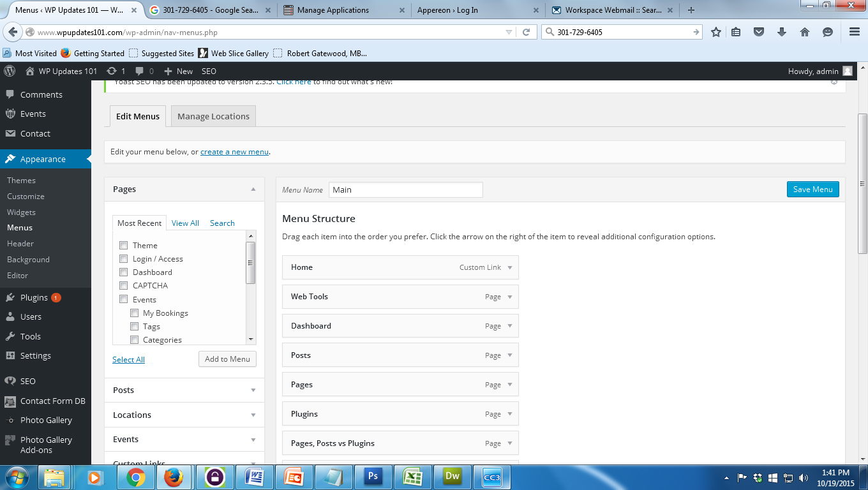Check the Dashboard page checkbox
Screen dimensions: 868x490
click(123, 272)
